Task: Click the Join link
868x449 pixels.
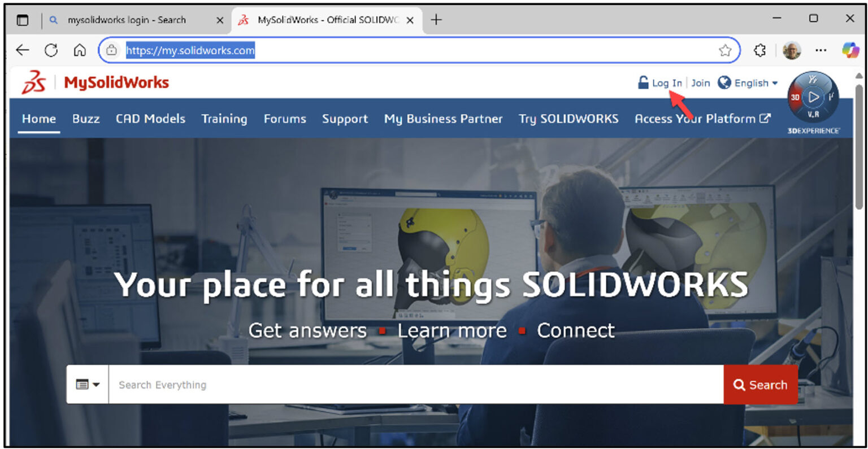Action: click(x=701, y=82)
